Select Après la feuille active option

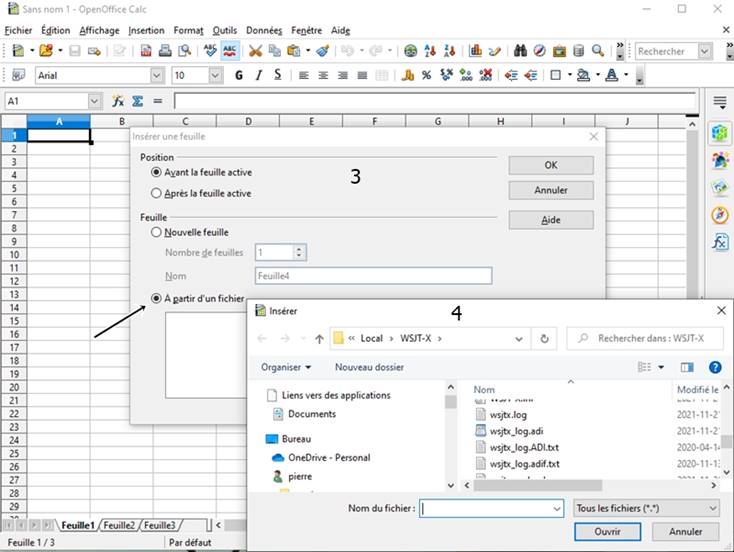[201, 193]
